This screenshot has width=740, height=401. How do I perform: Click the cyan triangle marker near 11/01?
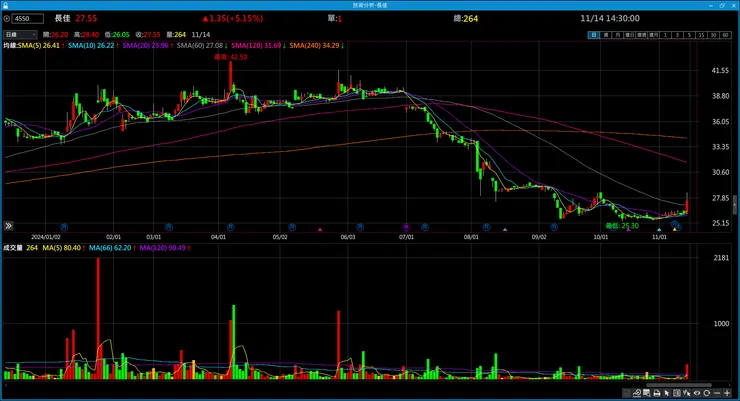pyautogui.click(x=659, y=230)
